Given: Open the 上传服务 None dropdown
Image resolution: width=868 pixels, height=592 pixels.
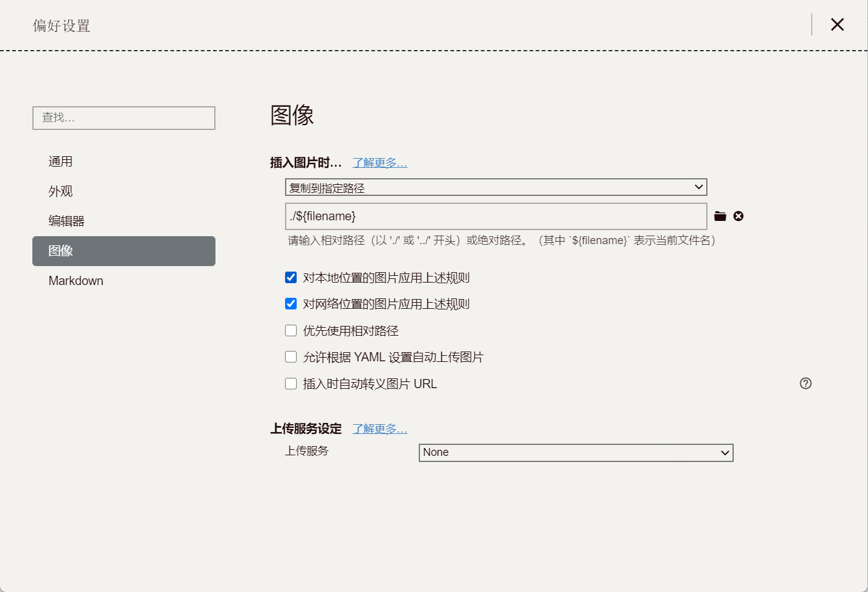Looking at the screenshot, I should click(x=576, y=453).
